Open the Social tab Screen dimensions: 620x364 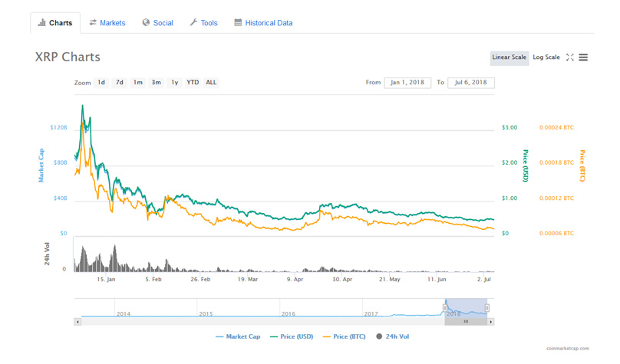click(158, 23)
